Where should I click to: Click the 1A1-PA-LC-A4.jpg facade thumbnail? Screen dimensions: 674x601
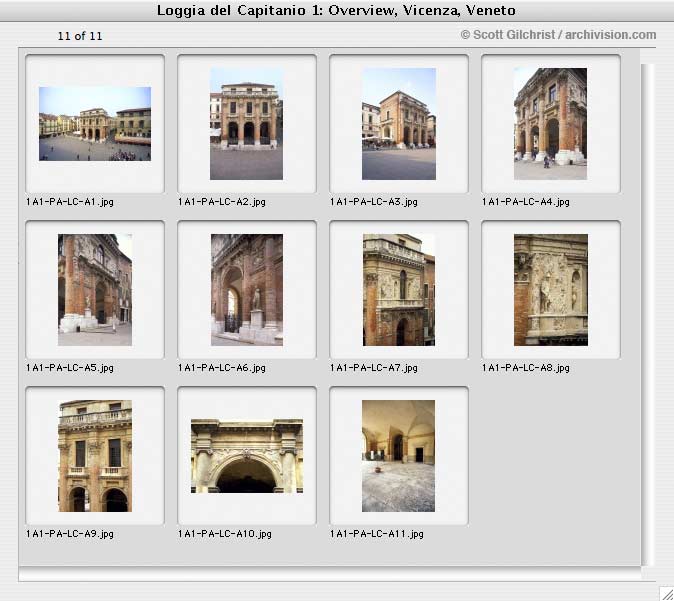(551, 124)
